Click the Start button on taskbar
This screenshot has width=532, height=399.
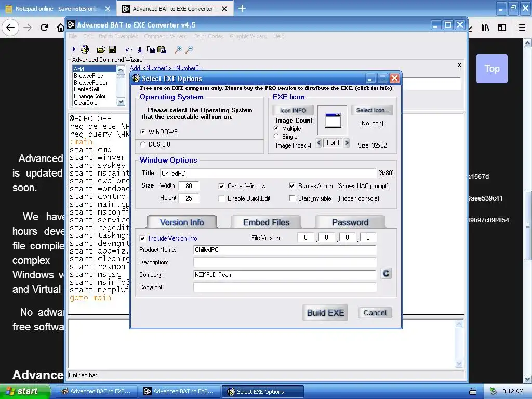click(25, 391)
